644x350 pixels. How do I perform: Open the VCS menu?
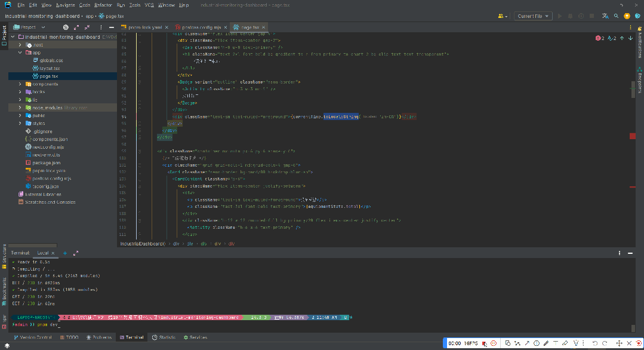[x=149, y=5]
